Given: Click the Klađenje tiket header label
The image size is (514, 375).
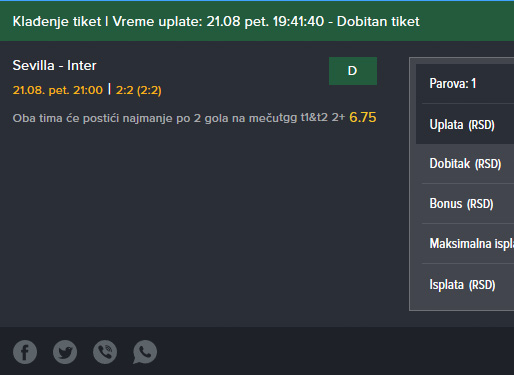Looking at the screenshot, I should (x=57, y=22).
